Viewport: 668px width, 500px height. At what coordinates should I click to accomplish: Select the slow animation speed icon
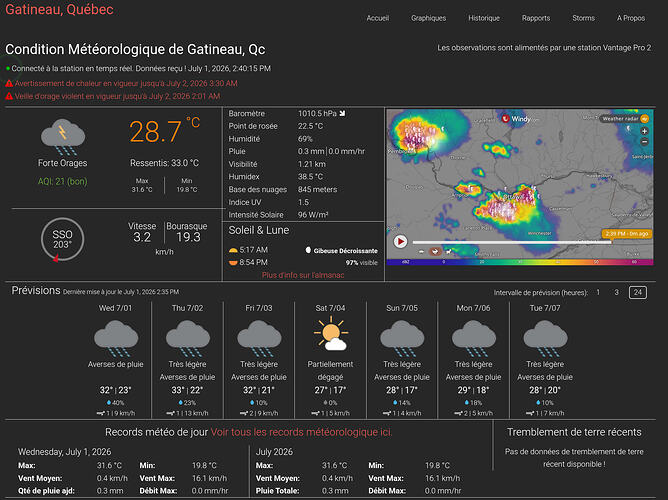421,252
